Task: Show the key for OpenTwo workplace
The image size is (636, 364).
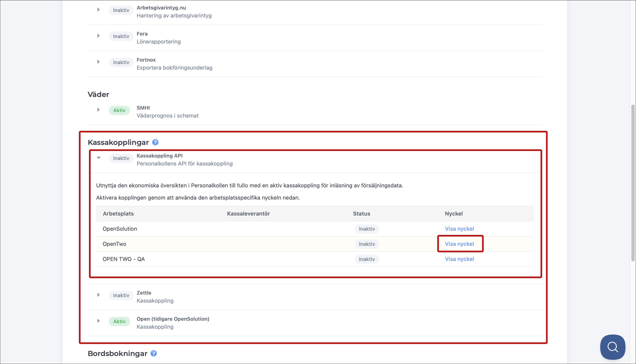Action: (x=459, y=244)
